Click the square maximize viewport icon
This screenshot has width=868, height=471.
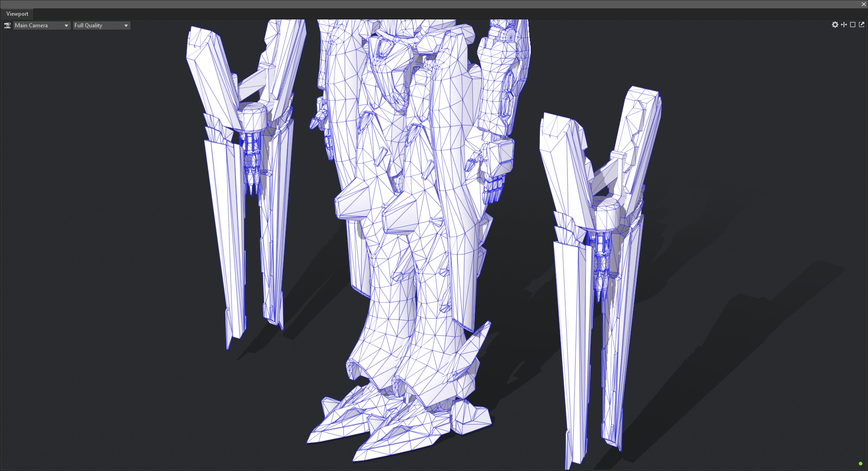tap(853, 25)
